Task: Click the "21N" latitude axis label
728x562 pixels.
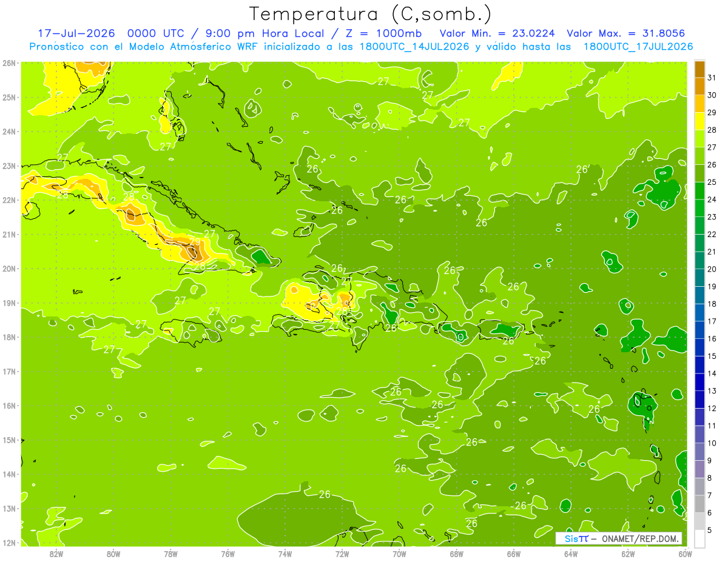Action: click(9, 234)
